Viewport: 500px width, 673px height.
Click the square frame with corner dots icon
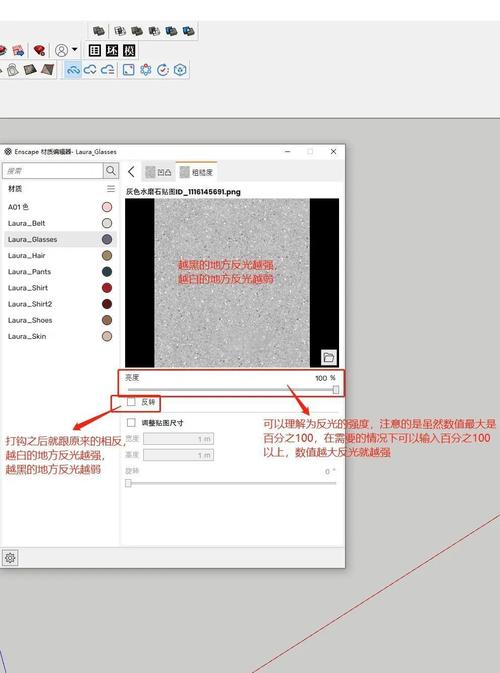tap(128, 70)
